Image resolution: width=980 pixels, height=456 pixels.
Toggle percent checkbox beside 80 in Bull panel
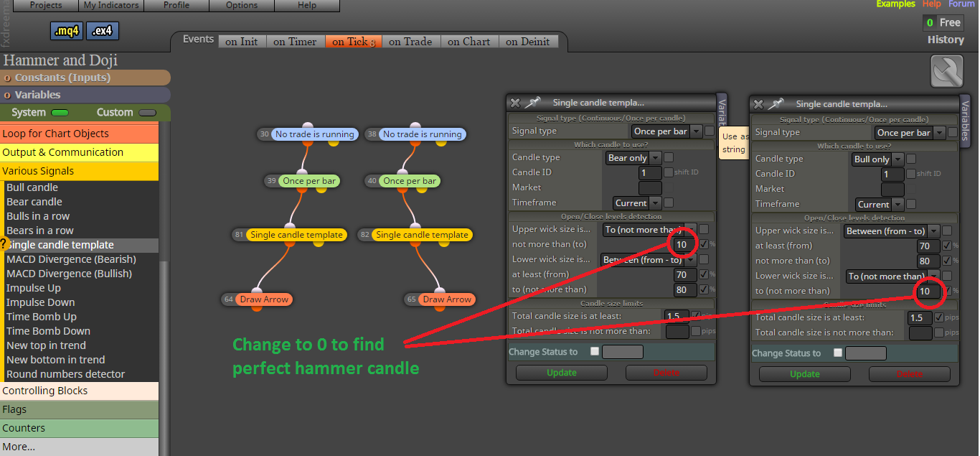(947, 261)
